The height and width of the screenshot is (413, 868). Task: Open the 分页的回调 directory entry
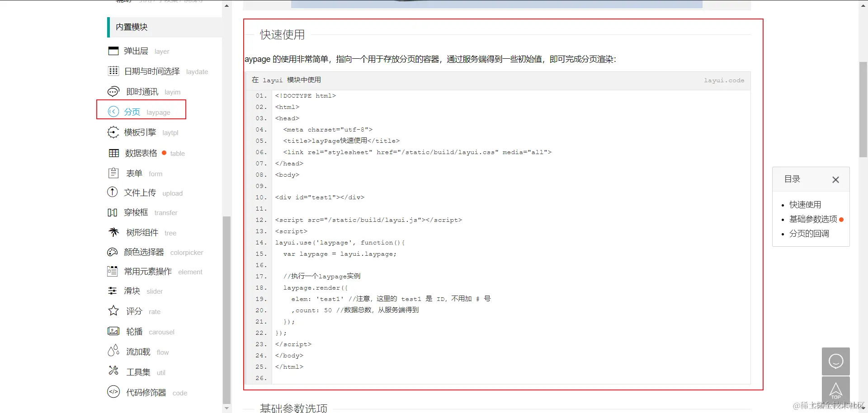(809, 234)
